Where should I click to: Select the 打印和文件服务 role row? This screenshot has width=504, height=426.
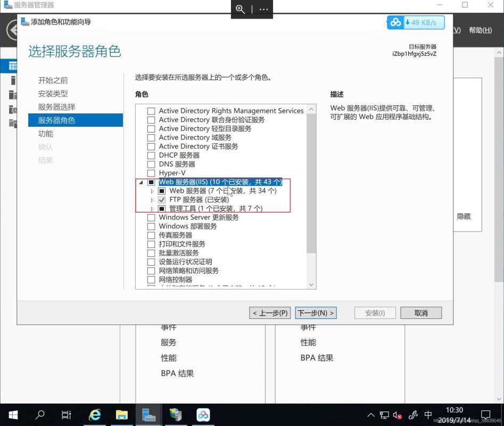[182, 244]
